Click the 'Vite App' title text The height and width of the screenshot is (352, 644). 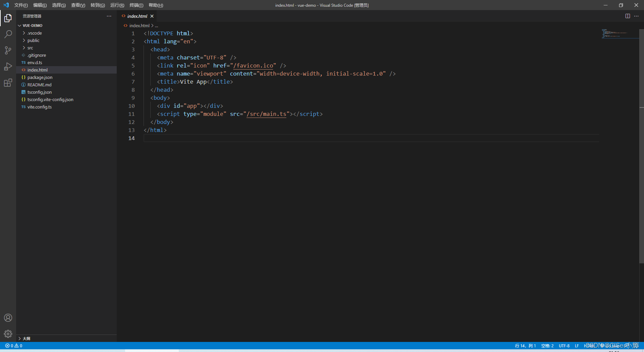(x=193, y=82)
